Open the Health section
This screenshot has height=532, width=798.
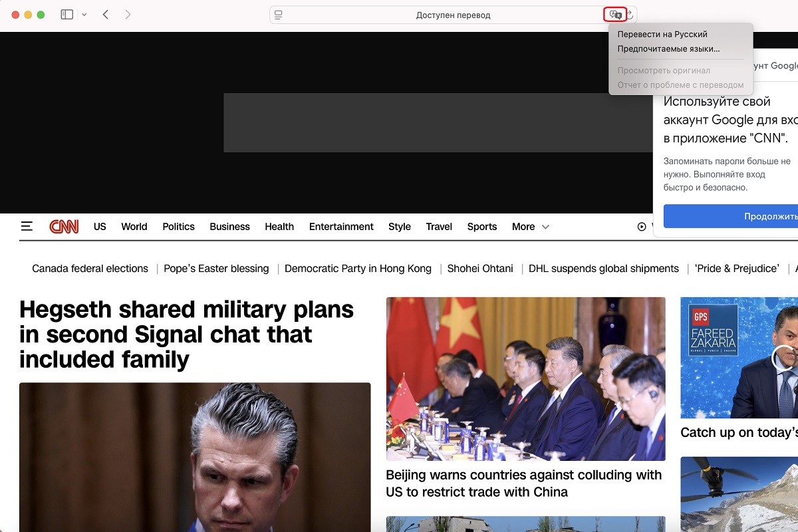(279, 227)
